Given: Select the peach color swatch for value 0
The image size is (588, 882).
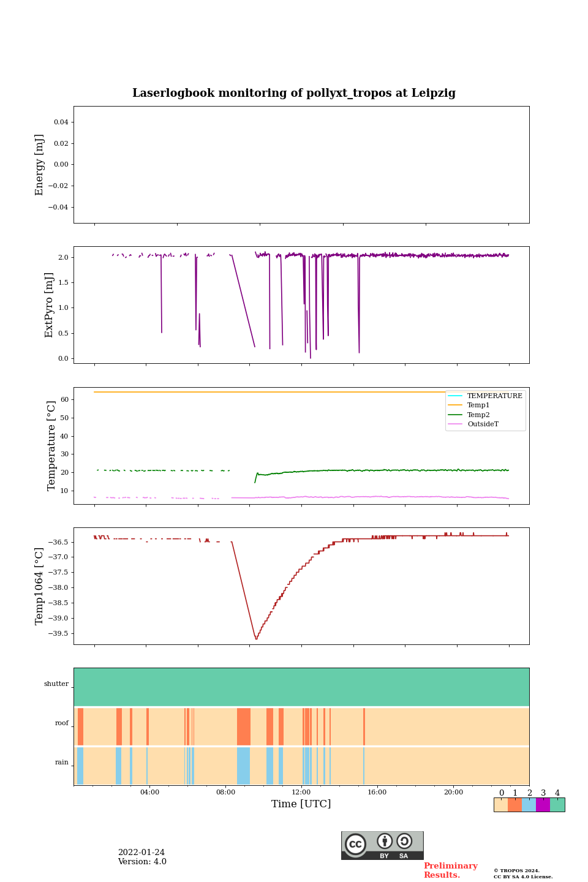Looking at the screenshot, I should click(x=500, y=805).
